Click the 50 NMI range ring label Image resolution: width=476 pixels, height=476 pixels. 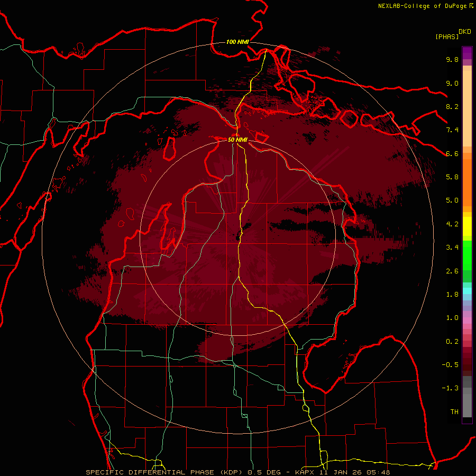tap(237, 140)
